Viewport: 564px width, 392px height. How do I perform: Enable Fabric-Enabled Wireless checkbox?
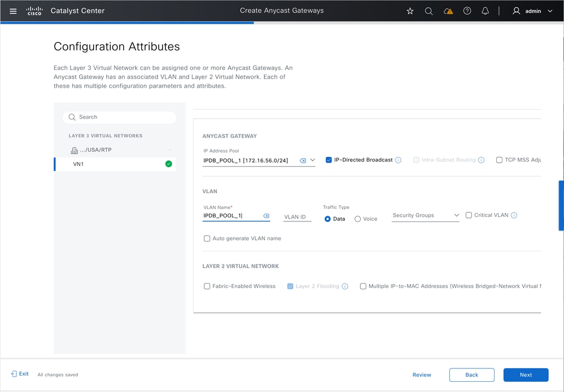click(x=207, y=286)
